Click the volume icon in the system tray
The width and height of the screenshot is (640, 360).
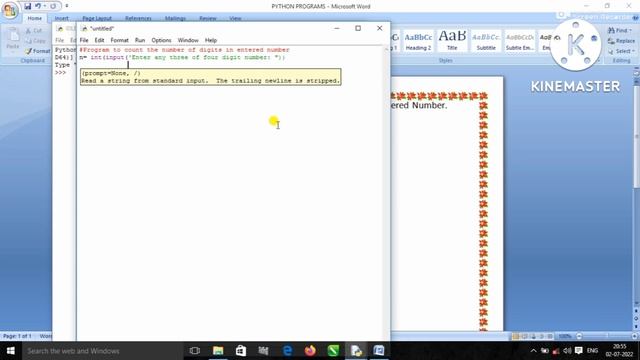point(567,351)
